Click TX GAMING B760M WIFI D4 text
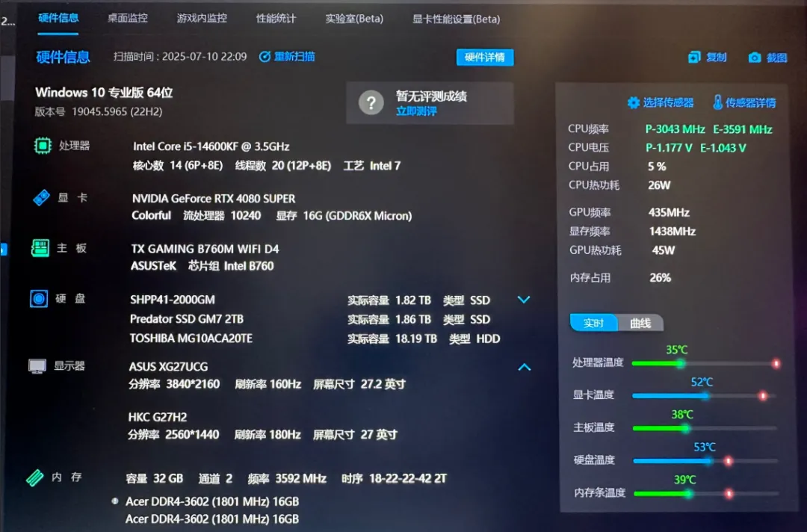Image resolution: width=807 pixels, height=532 pixels. (205, 249)
